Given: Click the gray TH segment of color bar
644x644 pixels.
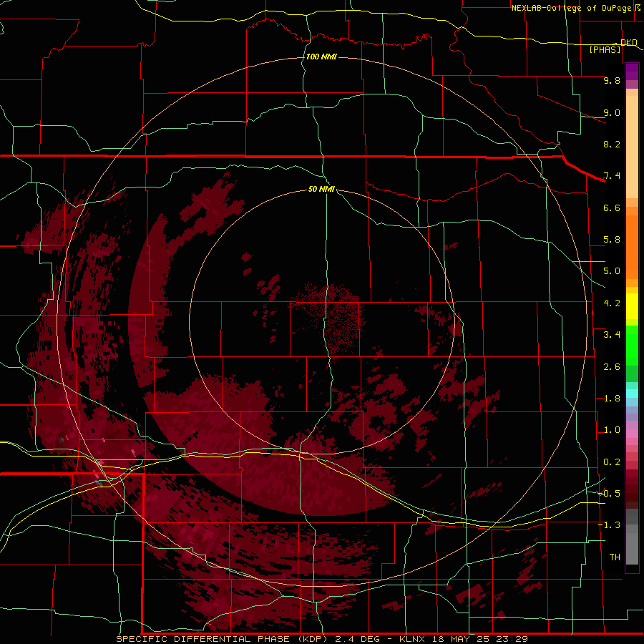Looking at the screenshot, I should point(632,538).
